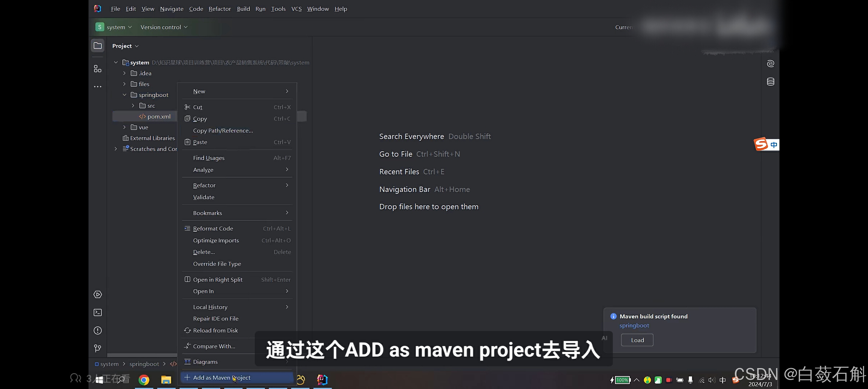
Task: Open the Services tool window icon
Action: [x=98, y=295]
